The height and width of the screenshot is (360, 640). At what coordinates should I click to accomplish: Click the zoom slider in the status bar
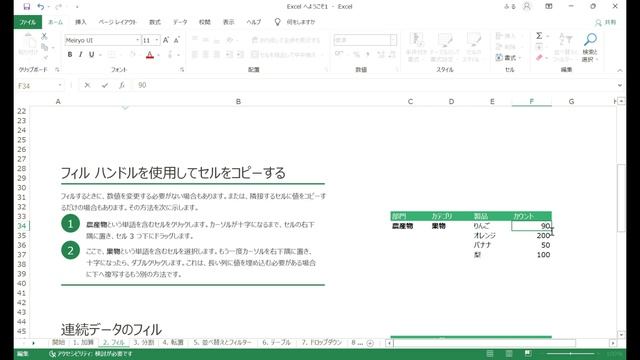coord(570,353)
